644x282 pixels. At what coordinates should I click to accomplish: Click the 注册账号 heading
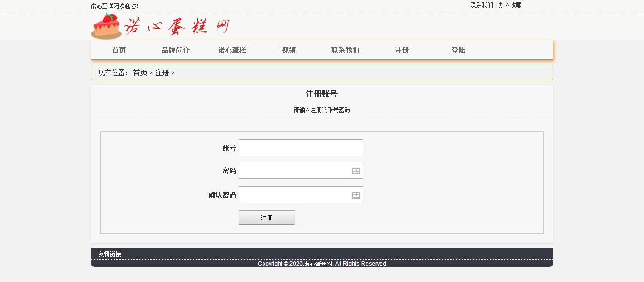(x=322, y=94)
